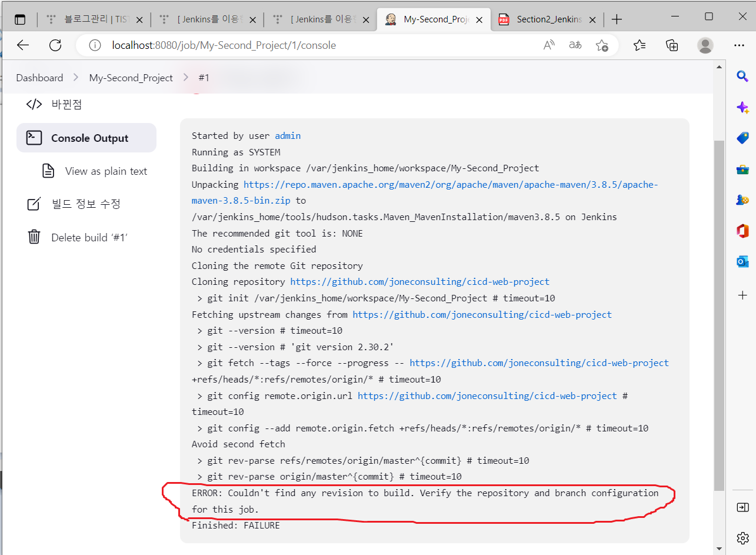Open the admin user link
Image resolution: width=756 pixels, height=555 pixels.
point(288,136)
